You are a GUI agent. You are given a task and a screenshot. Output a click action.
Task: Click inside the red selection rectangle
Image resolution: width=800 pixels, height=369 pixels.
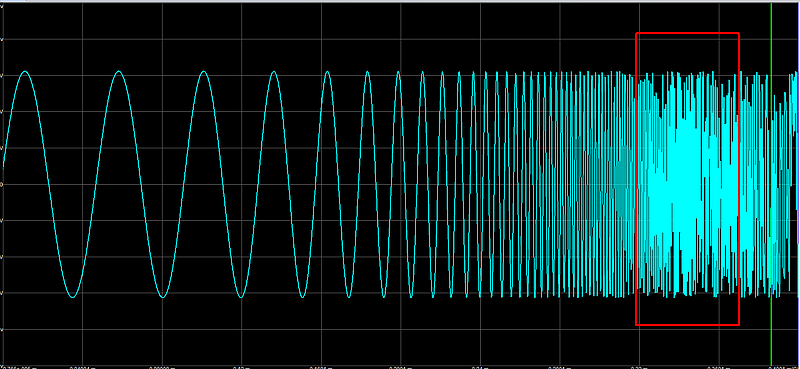tap(687, 179)
